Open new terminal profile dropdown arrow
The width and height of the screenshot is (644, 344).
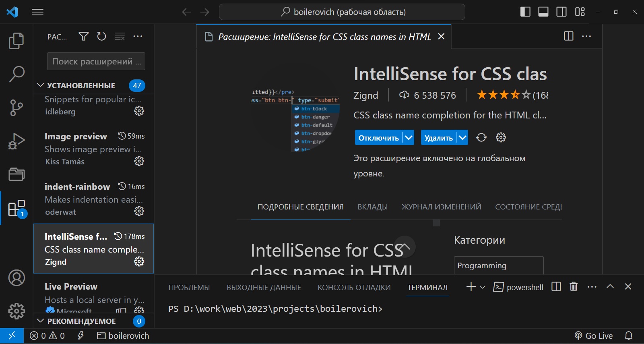(483, 287)
